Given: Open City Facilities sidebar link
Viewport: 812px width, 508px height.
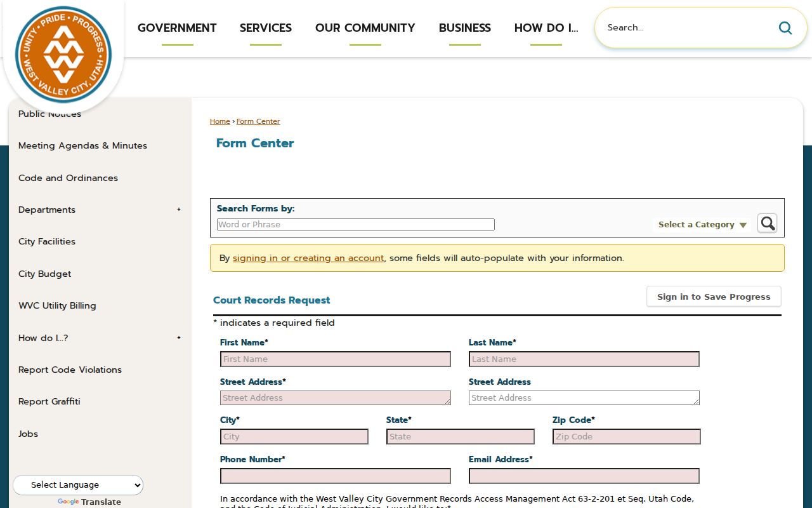Looking at the screenshot, I should point(47,241).
